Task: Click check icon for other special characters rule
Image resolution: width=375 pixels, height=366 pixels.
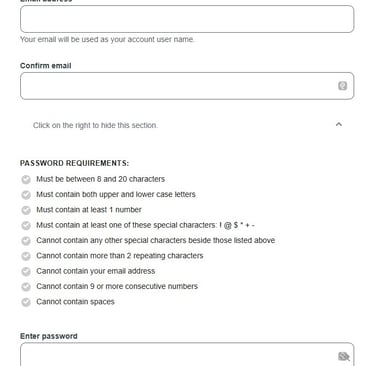Action: [26, 241]
